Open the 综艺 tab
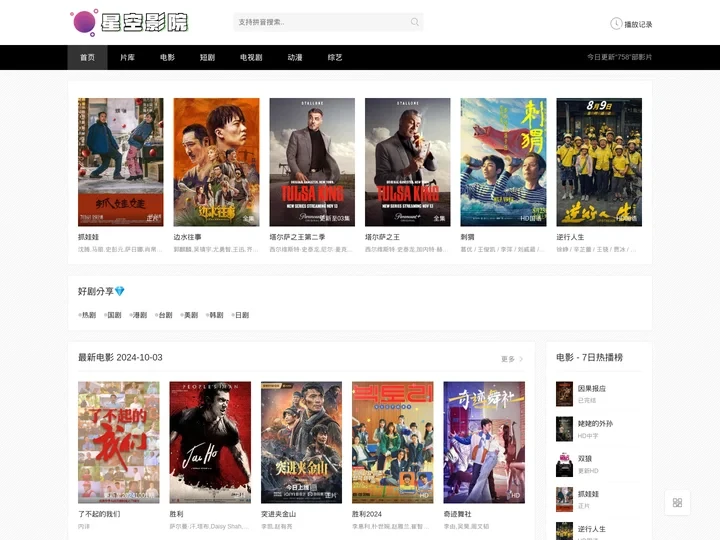The width and height of the screenshot is (720, 540). [335, 57]
